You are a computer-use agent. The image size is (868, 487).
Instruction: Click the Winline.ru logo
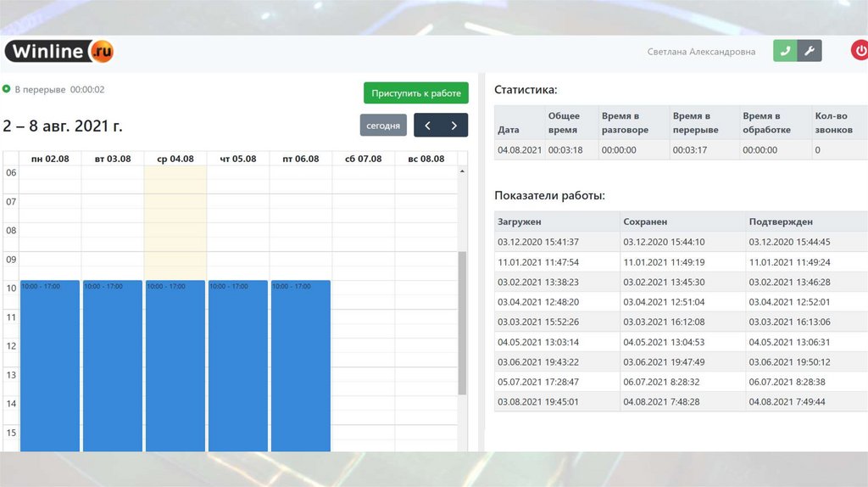(59, 51)
